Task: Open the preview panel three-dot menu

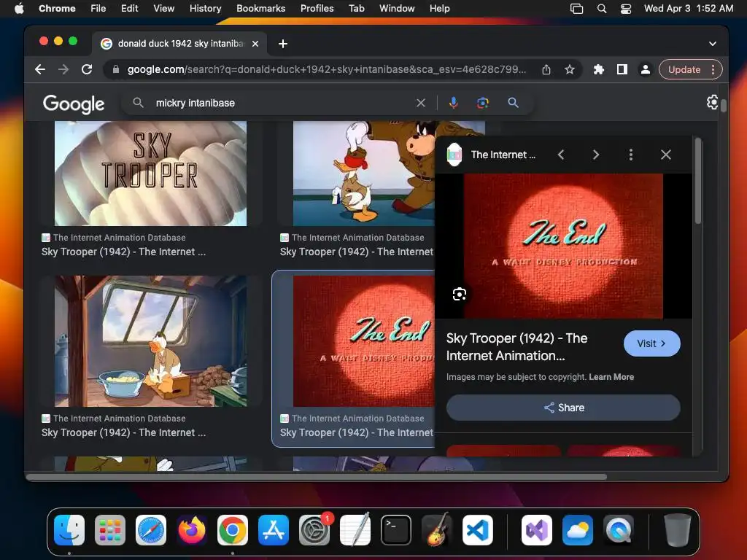Action: coord(631,155)
